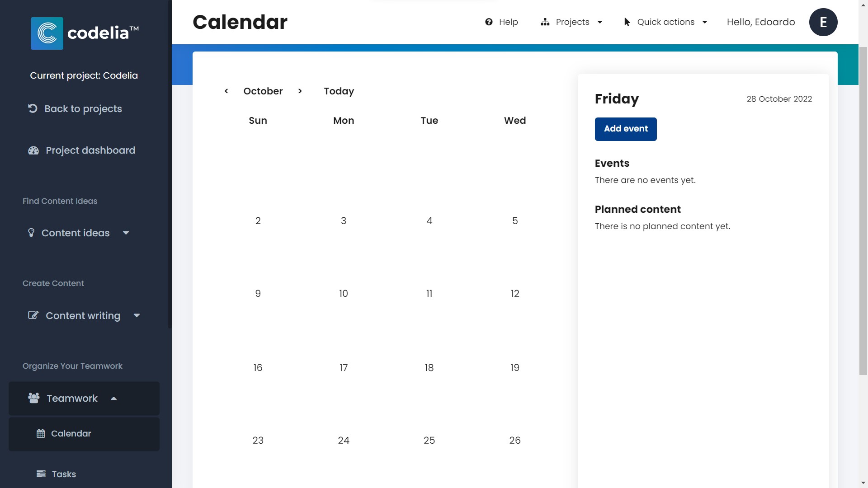Image resolution: width=868 pixels, height=488 pixels.
Task: Click the Teamwork group icon
Action: click(33, 398)
